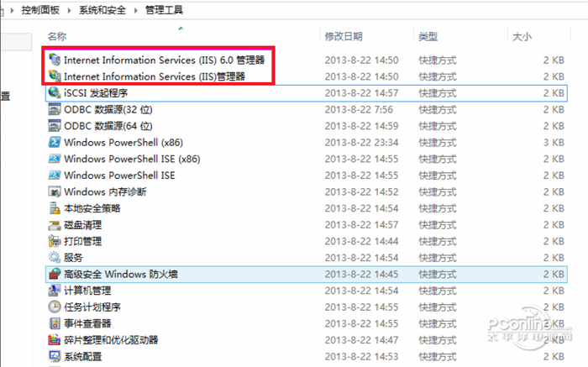Select the 'ODBC 数据源(32 位)' name
Image resolution: width=588 pixels, height=367 pixels.
click(x=108, y=109)
